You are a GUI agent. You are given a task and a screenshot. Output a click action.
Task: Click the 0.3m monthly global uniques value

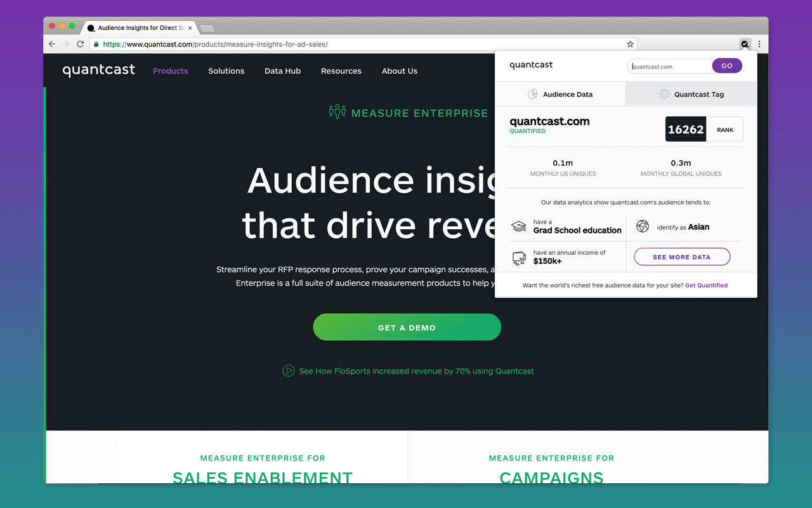tap(681, 163)
